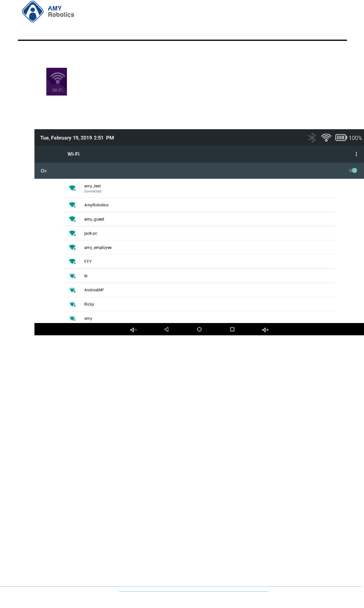The height and width of the screenshot is (608, 364).
Task: Click the signal icon beside AndroidAP
Action: (x=72, y=290)
